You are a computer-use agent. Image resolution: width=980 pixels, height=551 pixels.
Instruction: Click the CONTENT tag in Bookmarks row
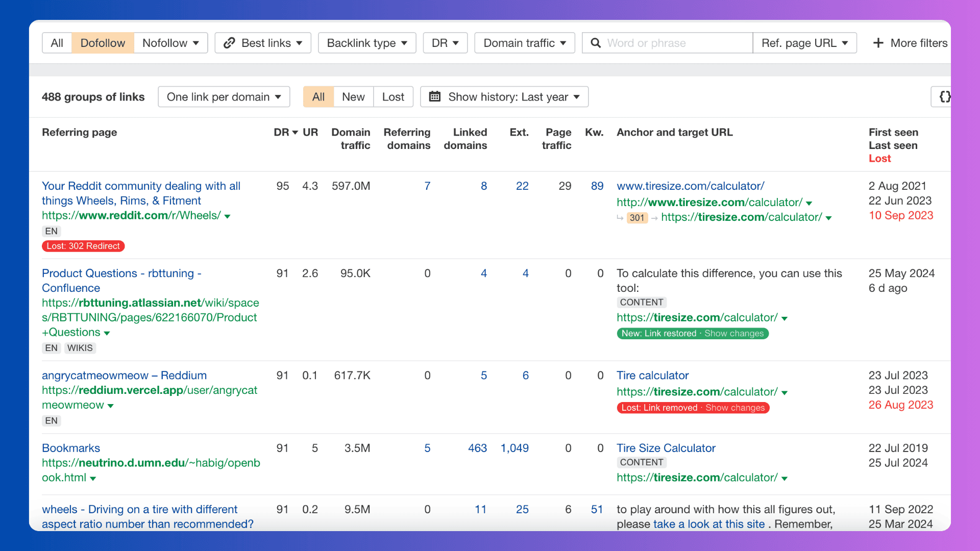click(642, 462)
